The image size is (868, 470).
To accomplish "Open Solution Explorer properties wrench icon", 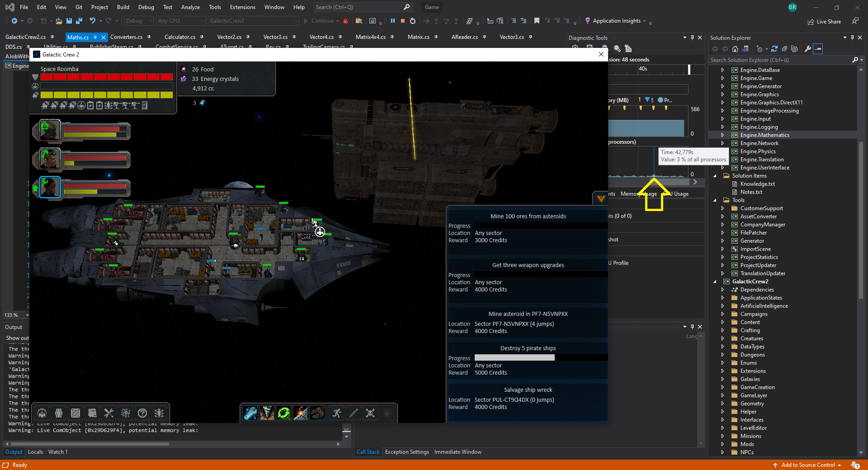I will coord(808,49).
